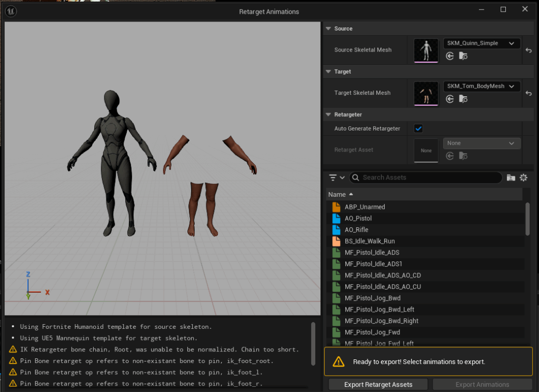Open the Retarget Asset None dropdown
This screenshot has height=392, width=539.
click(481, 143)
